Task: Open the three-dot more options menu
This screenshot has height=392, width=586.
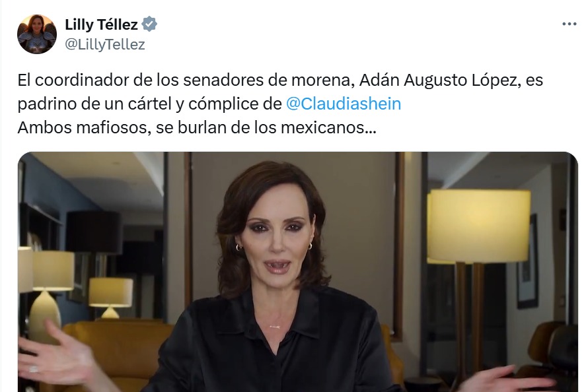Action: [569, 24]
